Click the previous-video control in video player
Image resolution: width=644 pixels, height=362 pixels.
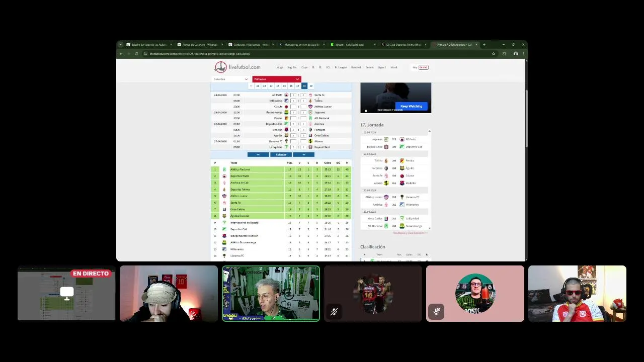(366, 111)
